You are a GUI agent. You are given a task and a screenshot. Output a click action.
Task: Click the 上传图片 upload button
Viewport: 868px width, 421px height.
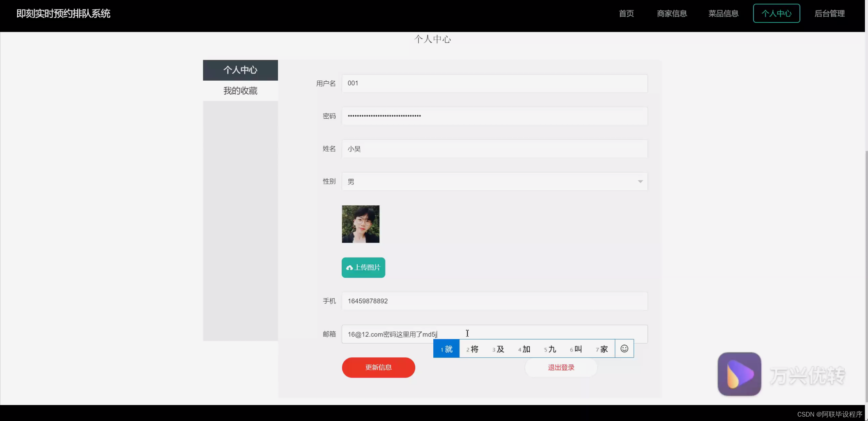(x=363, y=267)
